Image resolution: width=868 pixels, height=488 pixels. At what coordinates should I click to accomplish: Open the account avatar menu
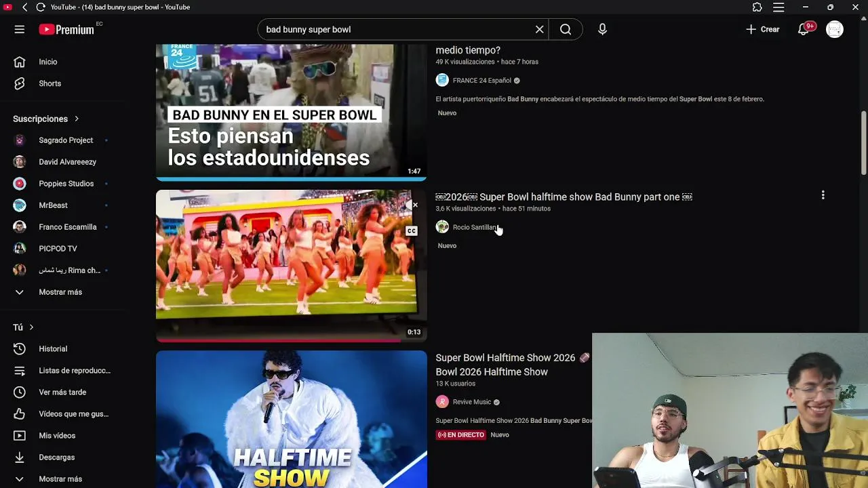pos(835,29)
